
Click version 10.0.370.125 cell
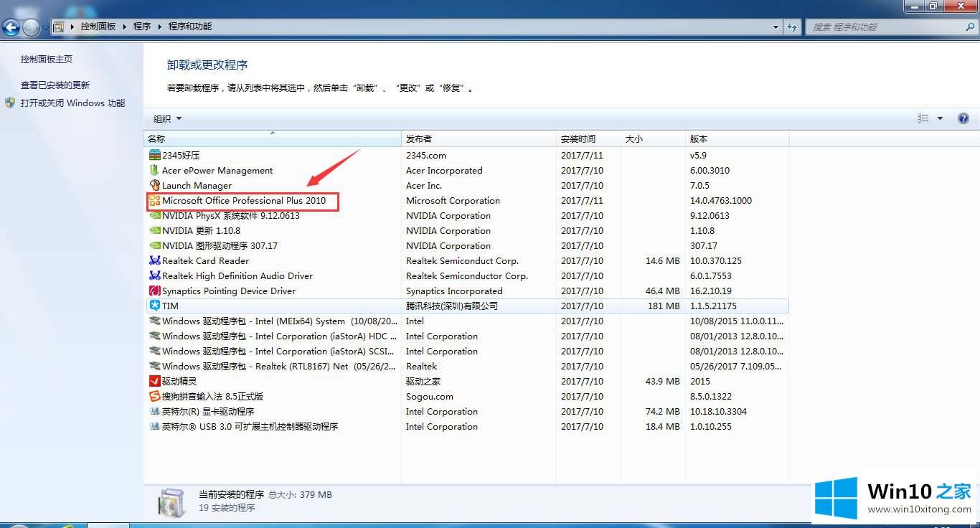pyautogui.click(x=716, y=261)
